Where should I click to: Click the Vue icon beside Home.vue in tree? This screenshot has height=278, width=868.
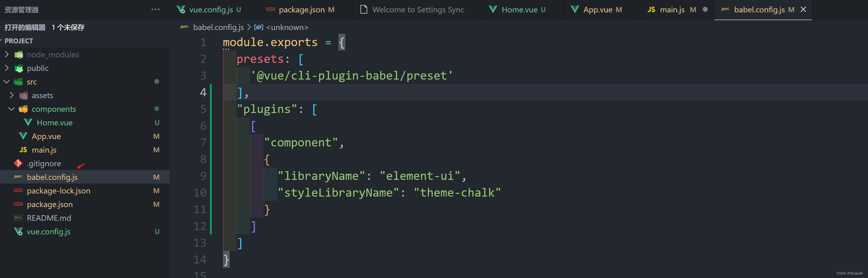28,123
